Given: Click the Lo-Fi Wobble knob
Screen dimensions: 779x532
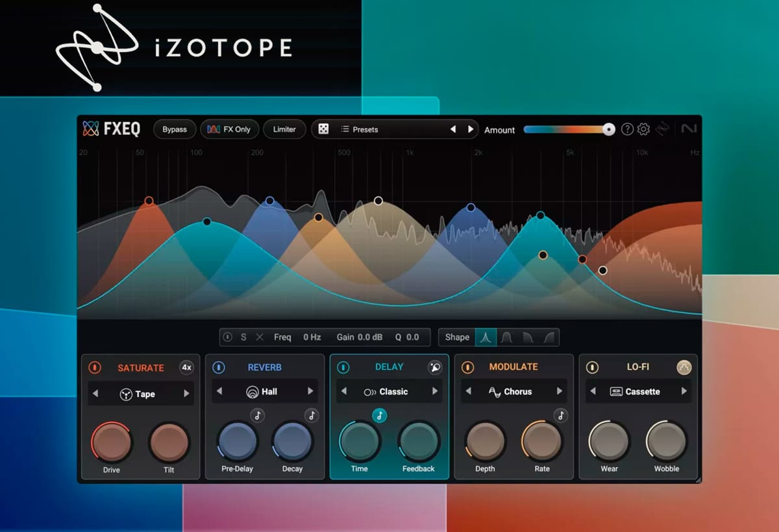Looking at the screenshot, I should click(667, 441).
